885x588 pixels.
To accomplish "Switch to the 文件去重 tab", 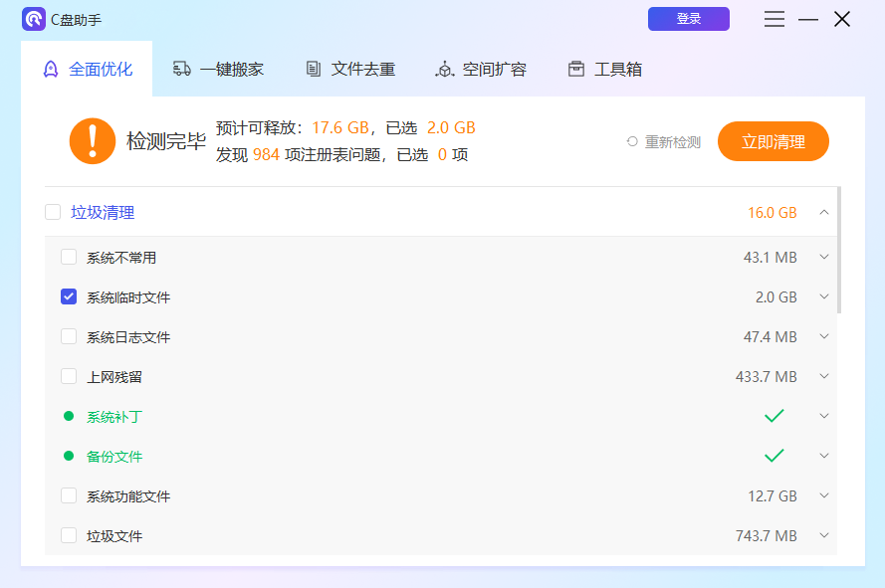I will click(347, 69).
